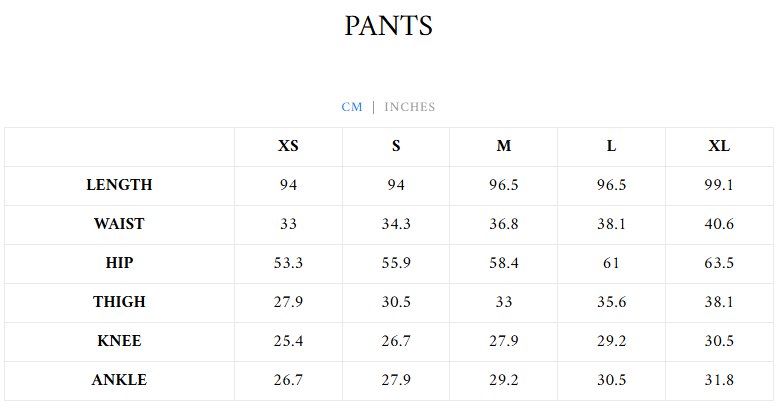This screenshot has width=780, height=412.
Task: Click the LENGTH row label
Action: 119,185
